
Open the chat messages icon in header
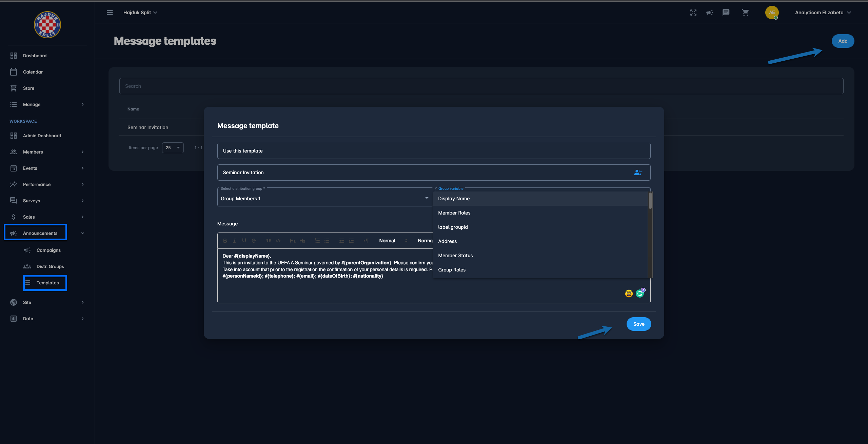[726, 13]
